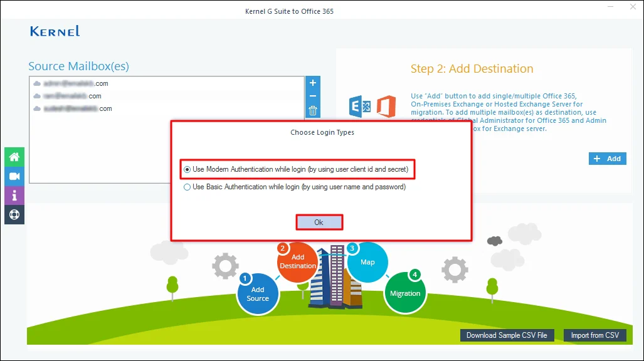This screenshot has width=644, height=361.
Task: Open the video camera sidebar icon
Action: pos(14,176)
